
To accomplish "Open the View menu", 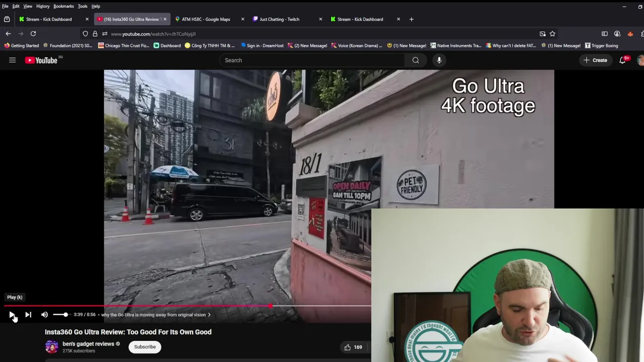I will pyautogui.click(x=28, y=6).
